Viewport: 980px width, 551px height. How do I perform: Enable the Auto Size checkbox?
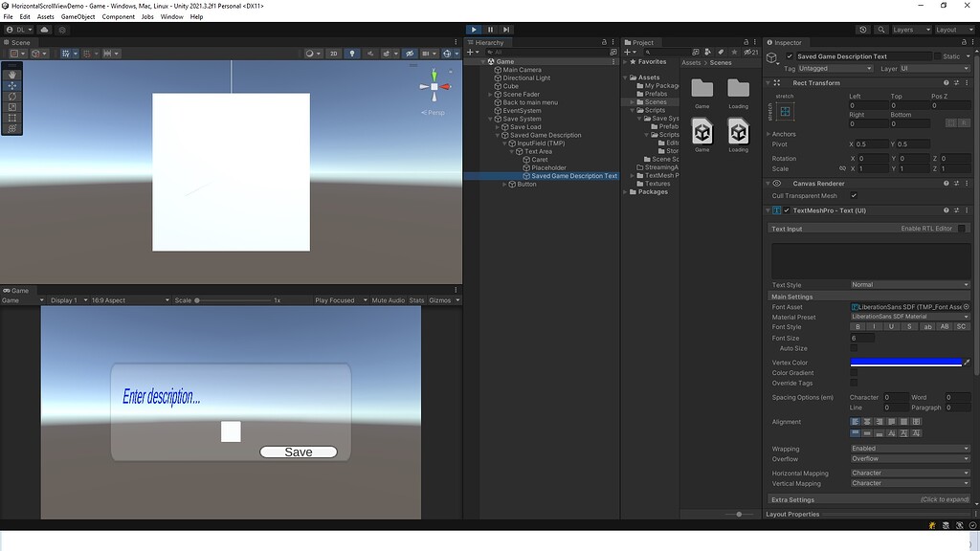coord(854,348)
